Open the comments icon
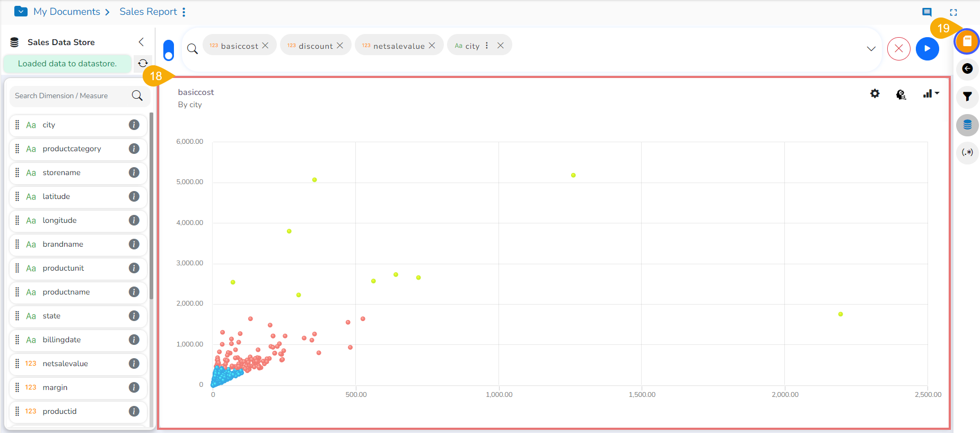This screenshot has height=433, width=980. [926, 12]
